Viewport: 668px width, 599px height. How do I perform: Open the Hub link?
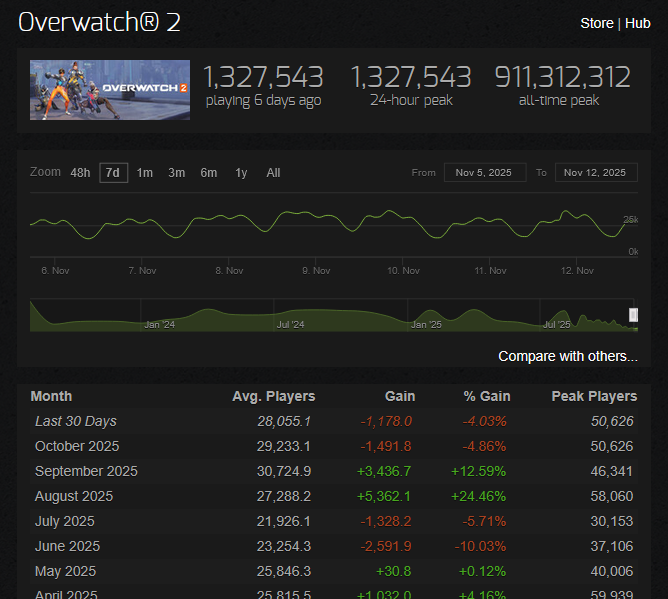(637, 23)
